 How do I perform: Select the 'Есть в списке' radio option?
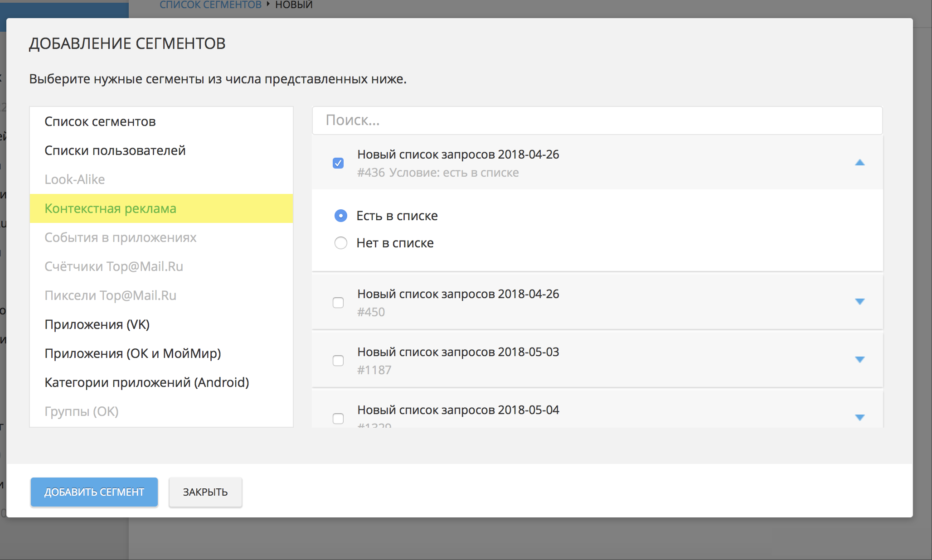[341, 216]
